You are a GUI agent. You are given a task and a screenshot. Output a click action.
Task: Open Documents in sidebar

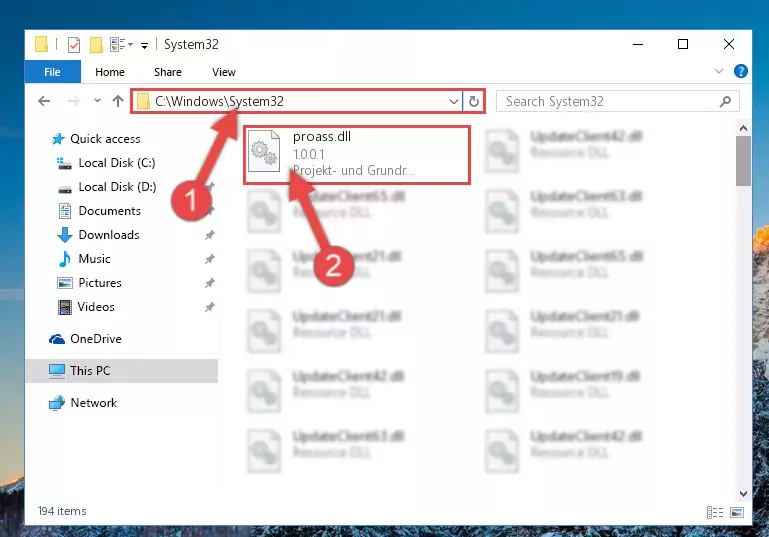point(109,211)
